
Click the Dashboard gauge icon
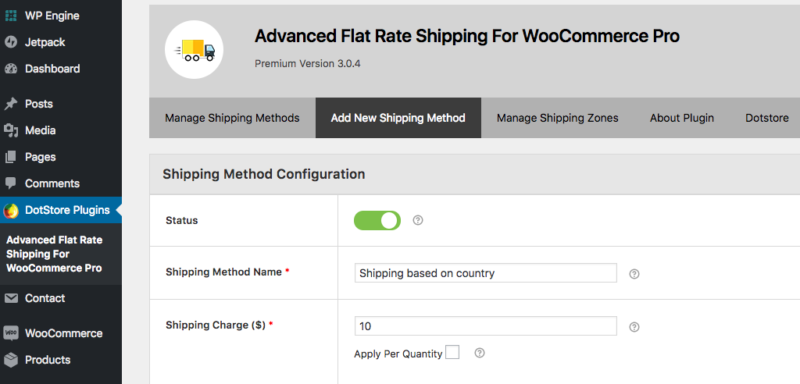pyautogui.click(x=11, y=69)
